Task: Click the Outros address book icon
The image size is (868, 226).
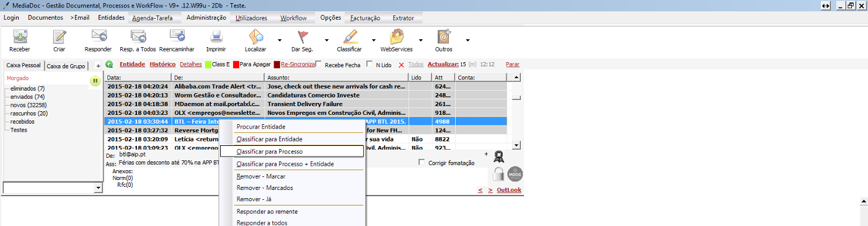Action: tap(443, 37)
